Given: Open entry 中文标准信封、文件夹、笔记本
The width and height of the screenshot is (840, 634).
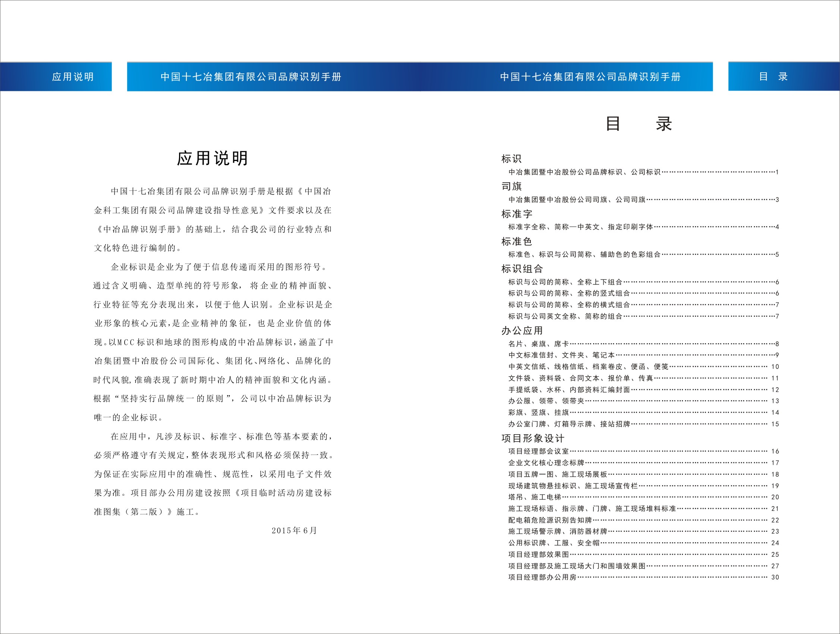Looking at the screenshot, I should (x=644, y=355).
